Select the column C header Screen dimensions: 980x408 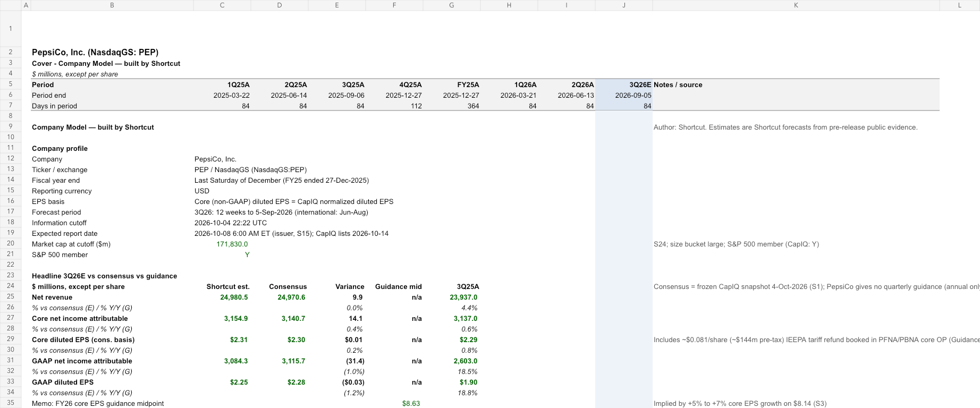222,5
